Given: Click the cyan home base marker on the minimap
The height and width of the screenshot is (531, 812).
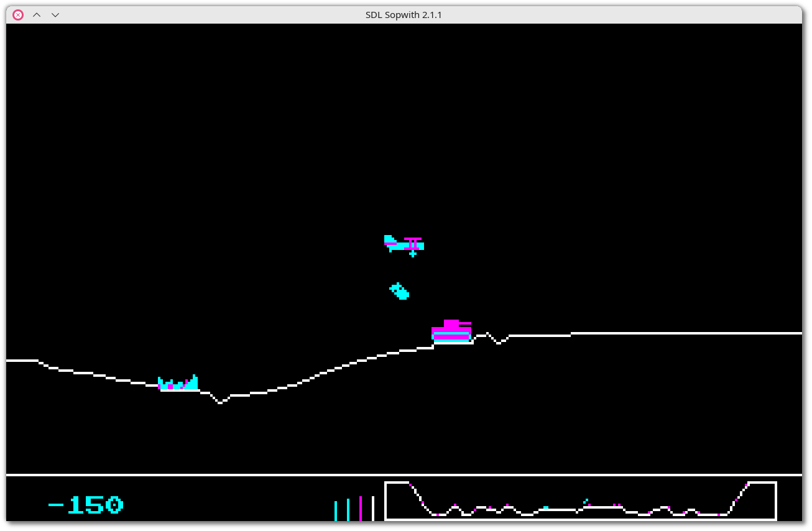Looking at the screenshot, I should coord(545,507).
